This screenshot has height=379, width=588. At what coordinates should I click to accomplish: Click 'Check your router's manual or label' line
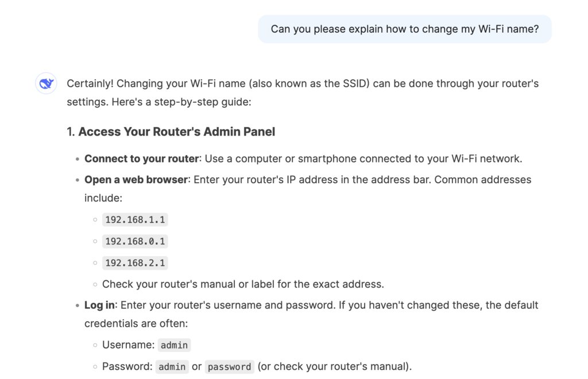coord(242,284)
